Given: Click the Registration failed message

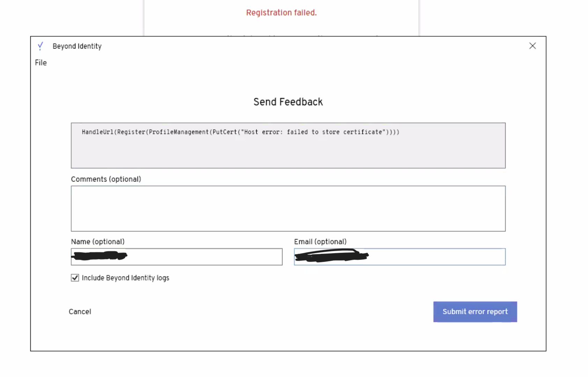Looking at the screenshot, I should click(281, 13).
